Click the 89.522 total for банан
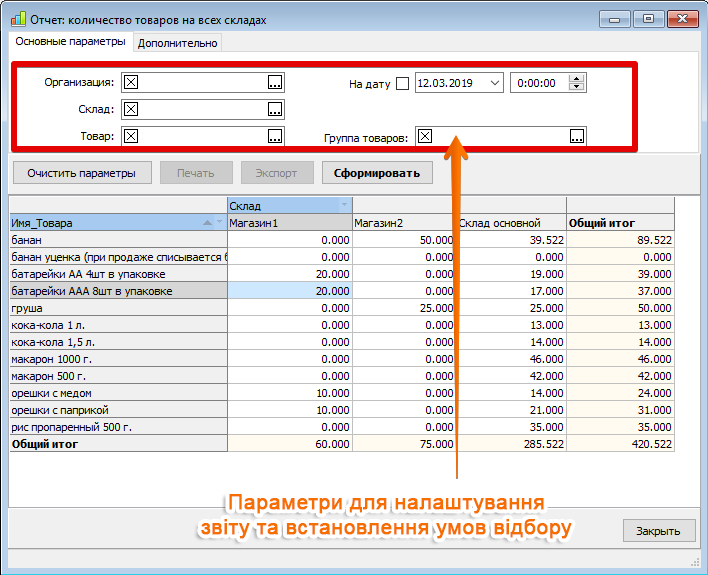 point(620,240)
